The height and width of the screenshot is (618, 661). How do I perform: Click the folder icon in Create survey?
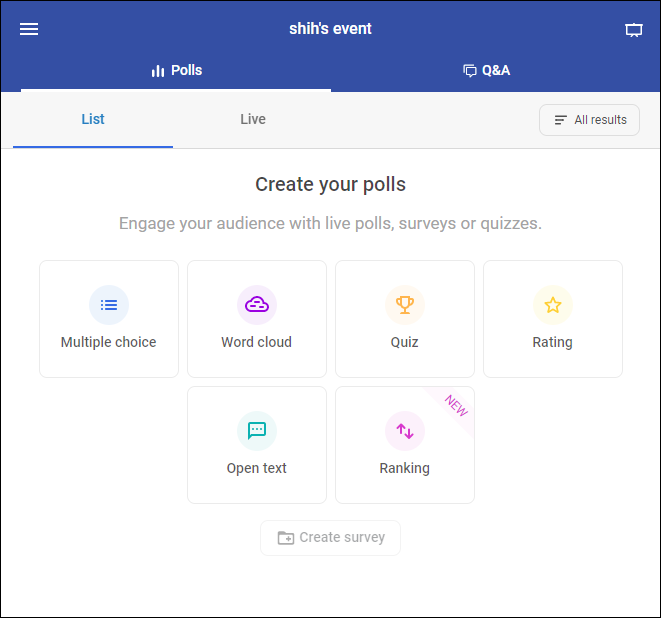tap(286, 538)
